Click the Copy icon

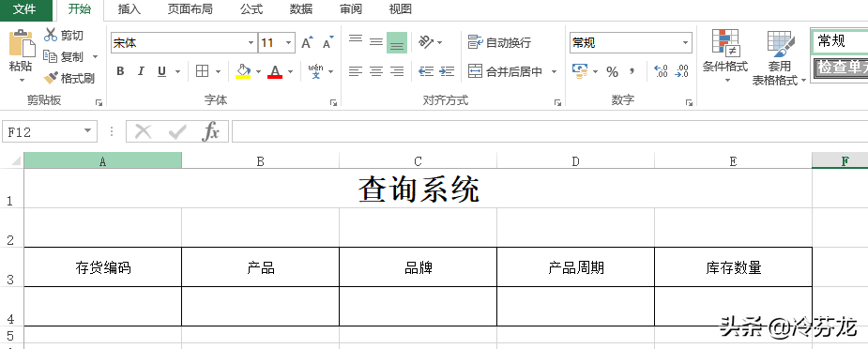[51, 56]
